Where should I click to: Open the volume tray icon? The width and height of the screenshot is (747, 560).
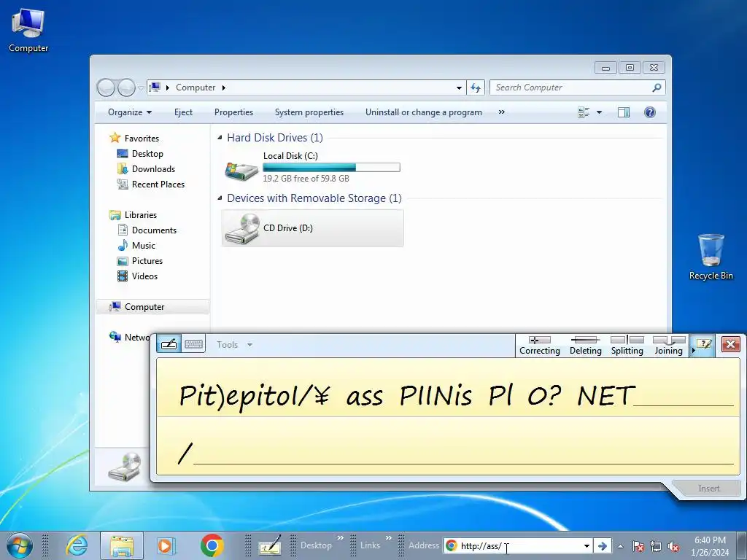pyautogui.click(x=673, y=546)
